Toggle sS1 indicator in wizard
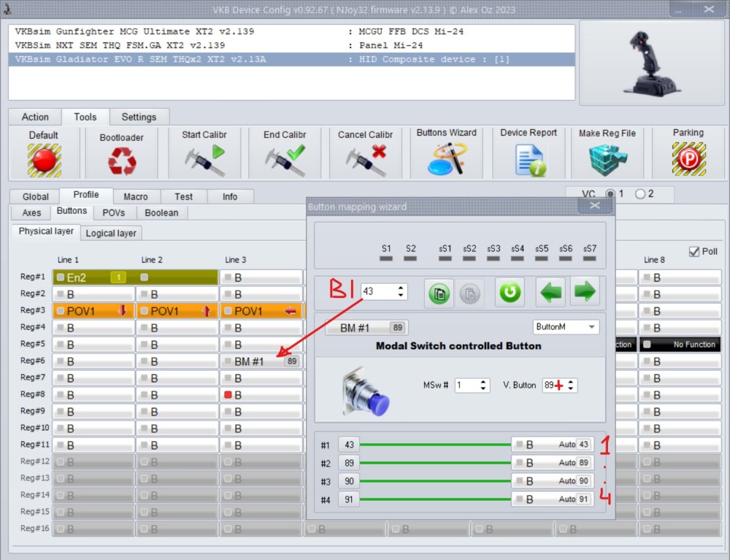The height and width of the screenshot is (560, 730). pyautogui.click(x=445, y=258)
